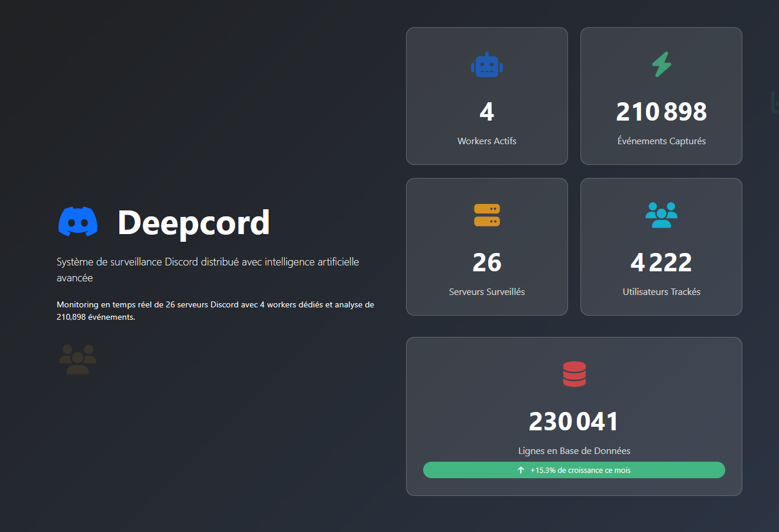
Task: Click the yellow server stack icon
Action: (486, 215)
